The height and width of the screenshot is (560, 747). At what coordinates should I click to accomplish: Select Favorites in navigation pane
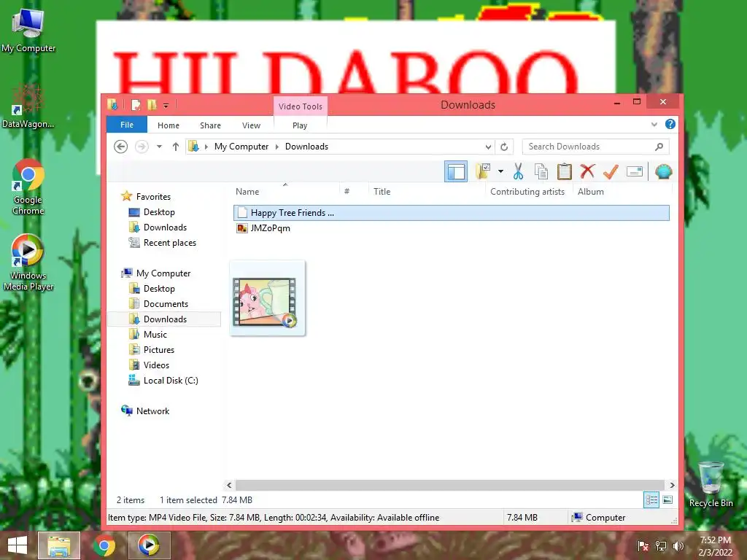153,197
